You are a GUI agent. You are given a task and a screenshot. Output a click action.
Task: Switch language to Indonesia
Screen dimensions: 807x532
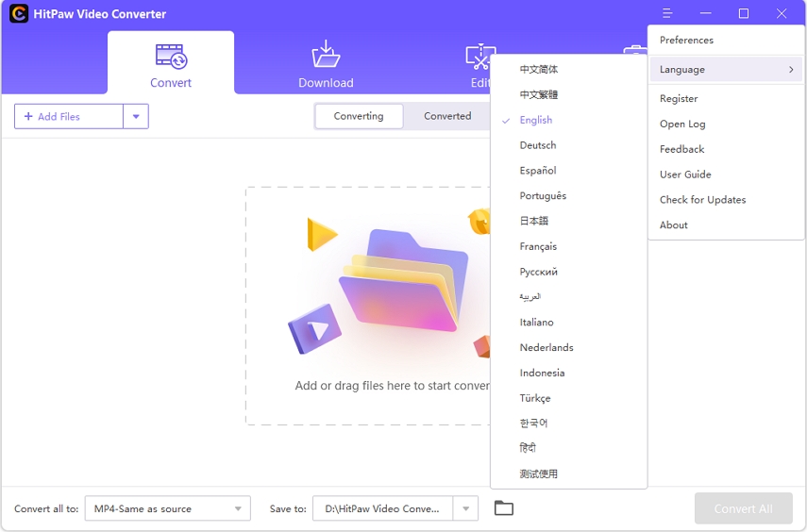click(569, 373)
